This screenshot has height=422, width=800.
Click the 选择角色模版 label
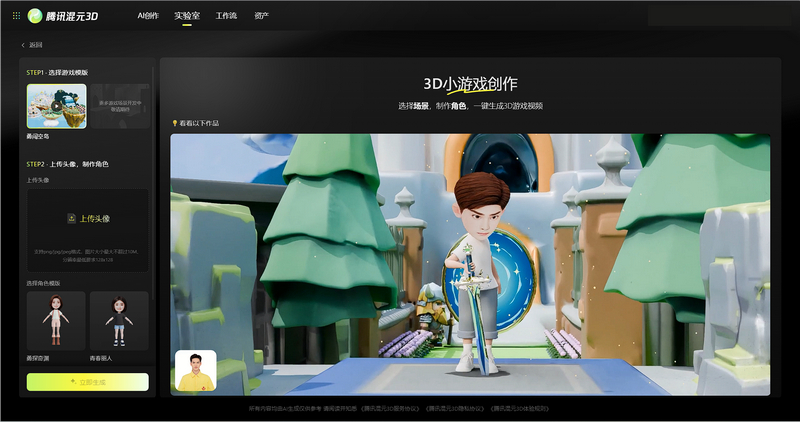click(x=43, y=283)
